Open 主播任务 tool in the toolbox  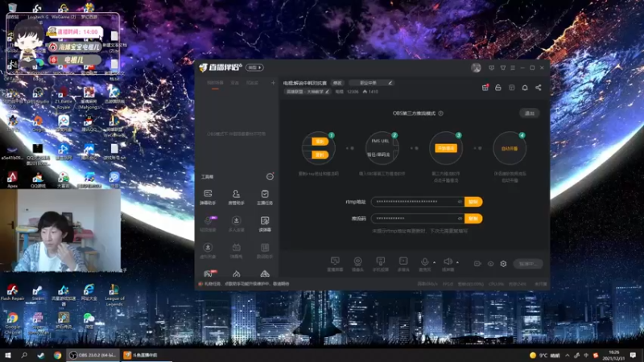tap(265, 196)
